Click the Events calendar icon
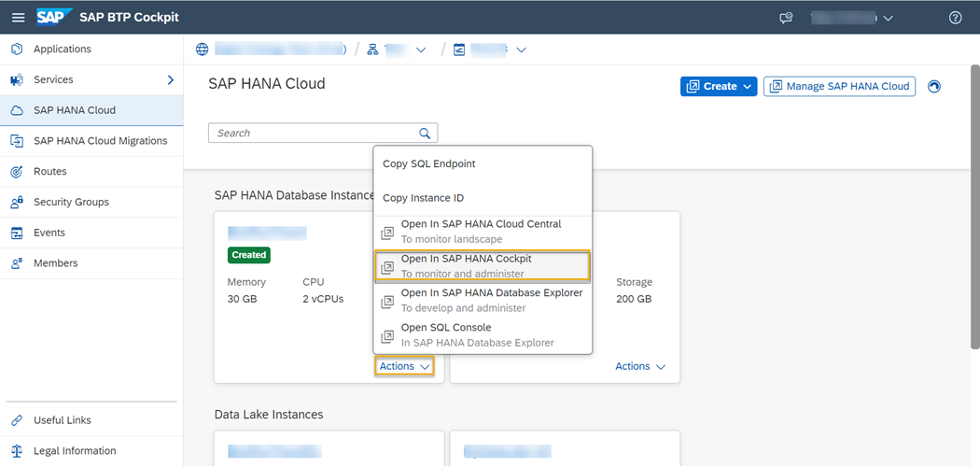 18,233
